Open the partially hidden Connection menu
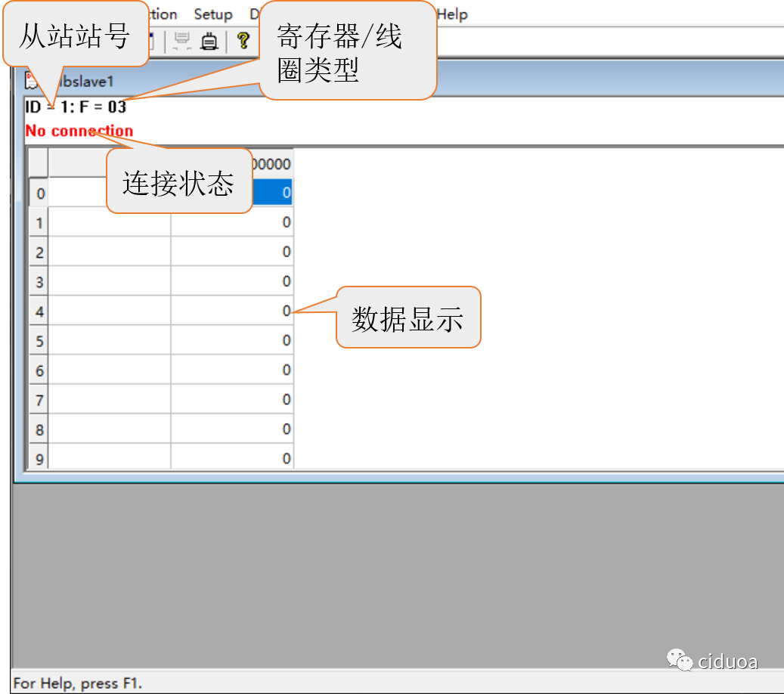This screenshot has height=694, width=784. point(163,14)
